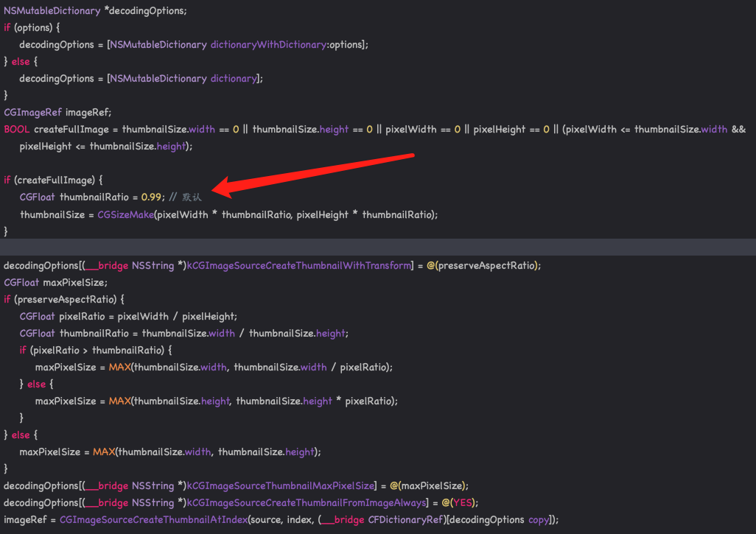Select the decodingOptions copy call
This screenshot has width=756, height=534.
497,519
